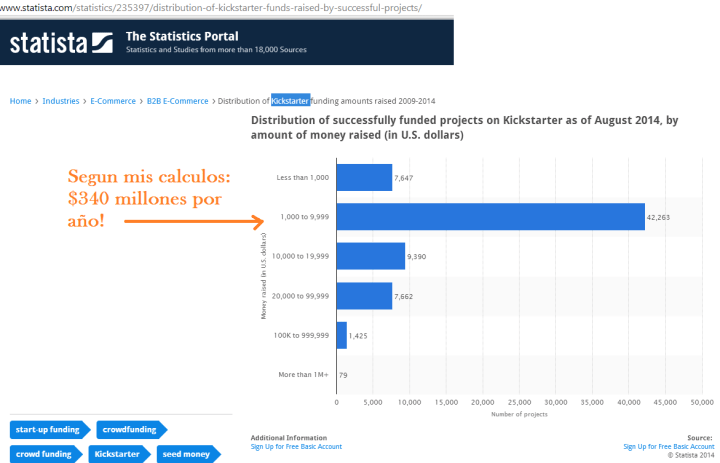This screenshot has width=720, height=463.
Task: Go to Industries breadcrumb
Action: [x=60, y=101]
